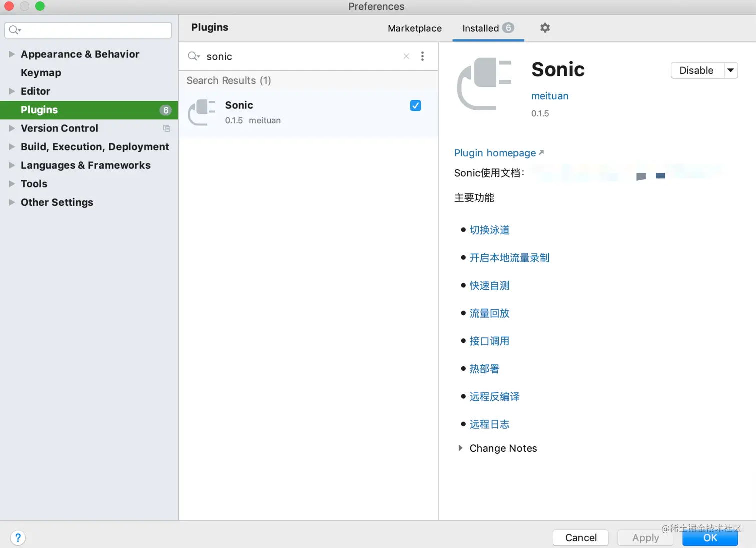Open the 流量回放 link

pyautogui.click(x=489, y=313)
